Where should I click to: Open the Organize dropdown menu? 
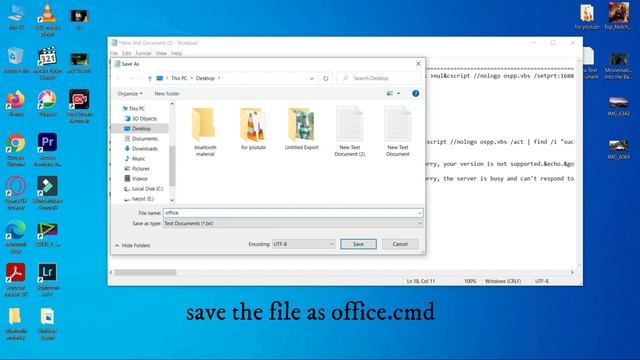(130, 93)
